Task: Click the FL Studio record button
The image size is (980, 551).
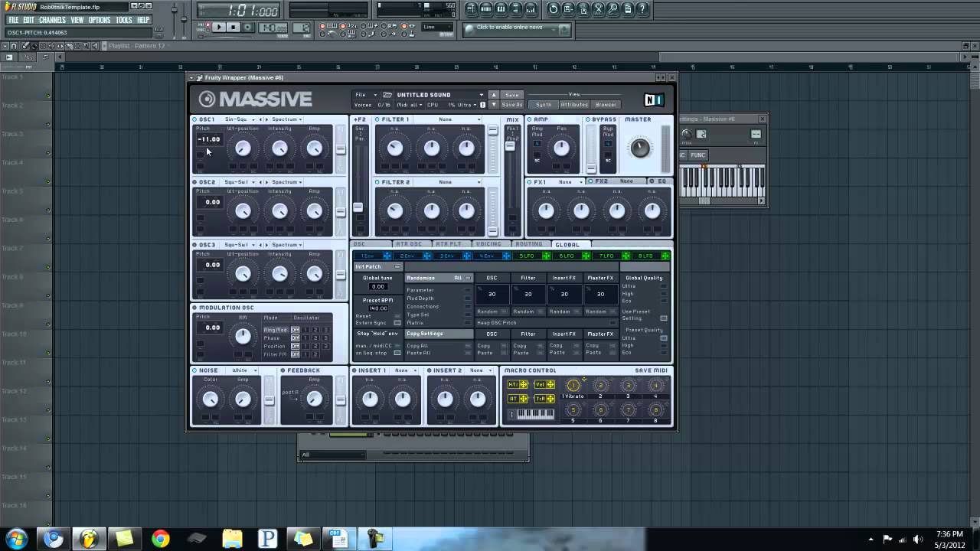Action: (249, 28)
